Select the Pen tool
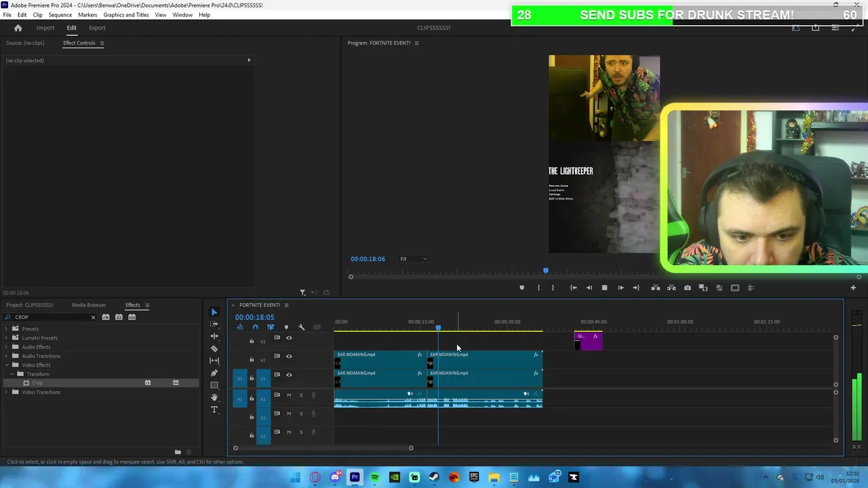The height and width of the screenshot is (488, 868). click(214, 373)
